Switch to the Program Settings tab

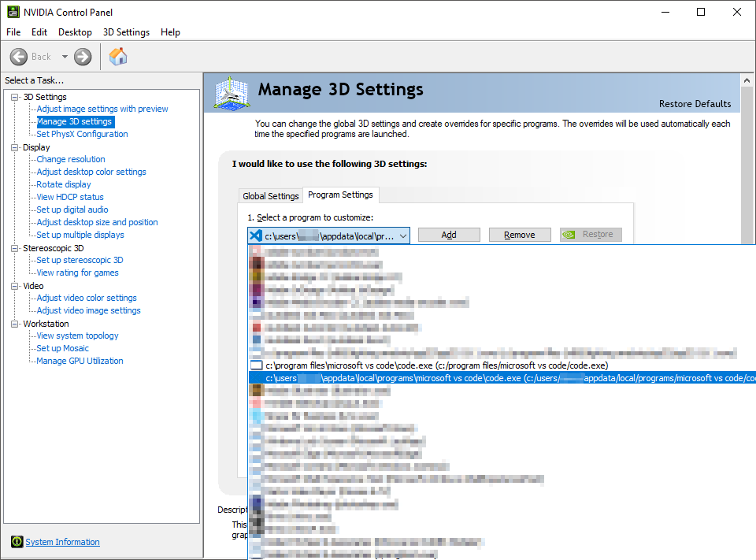[x=340, y=195]
